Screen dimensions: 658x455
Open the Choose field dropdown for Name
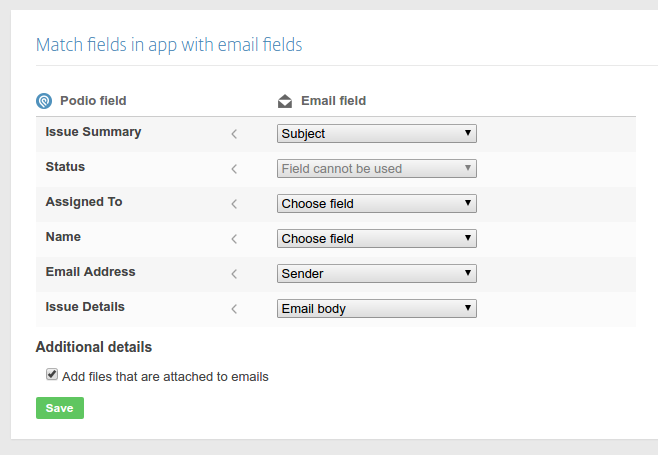[x=377, y=238]
